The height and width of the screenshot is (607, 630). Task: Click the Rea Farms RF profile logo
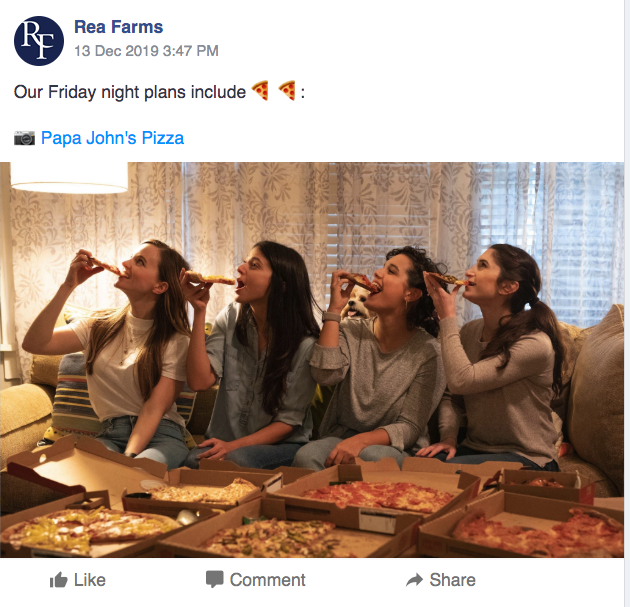click(39, 41)
